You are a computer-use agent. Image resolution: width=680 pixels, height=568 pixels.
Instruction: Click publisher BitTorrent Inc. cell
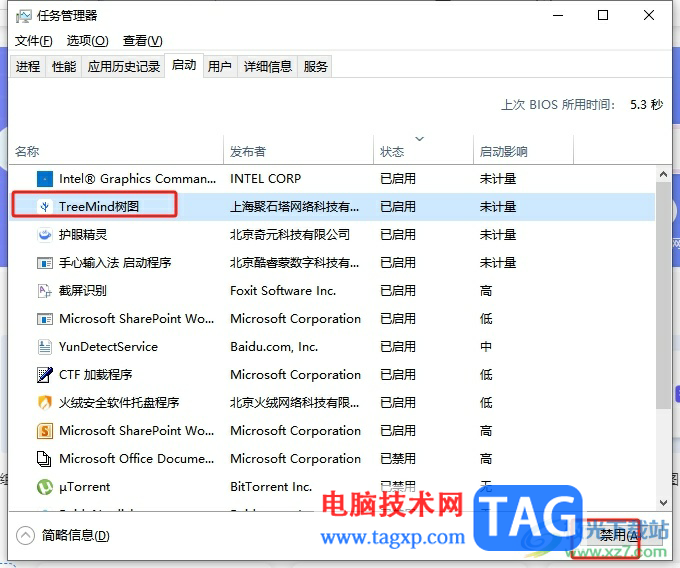tap(271, 487)
